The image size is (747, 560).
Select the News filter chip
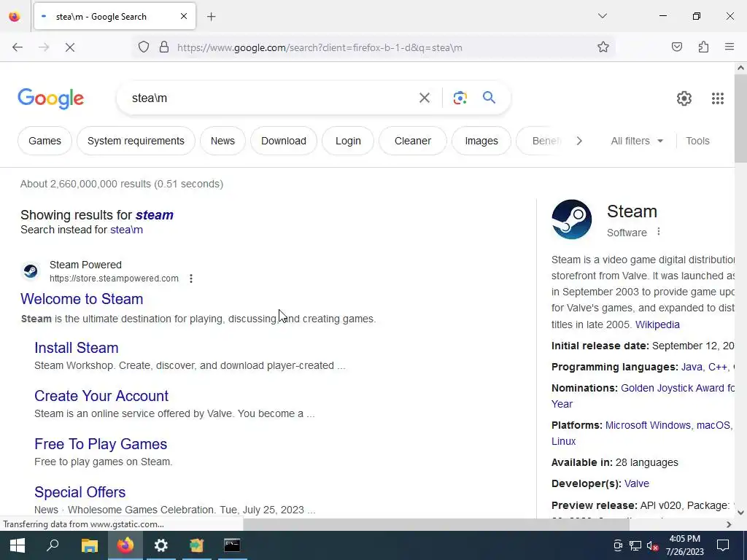pos(222,141)
